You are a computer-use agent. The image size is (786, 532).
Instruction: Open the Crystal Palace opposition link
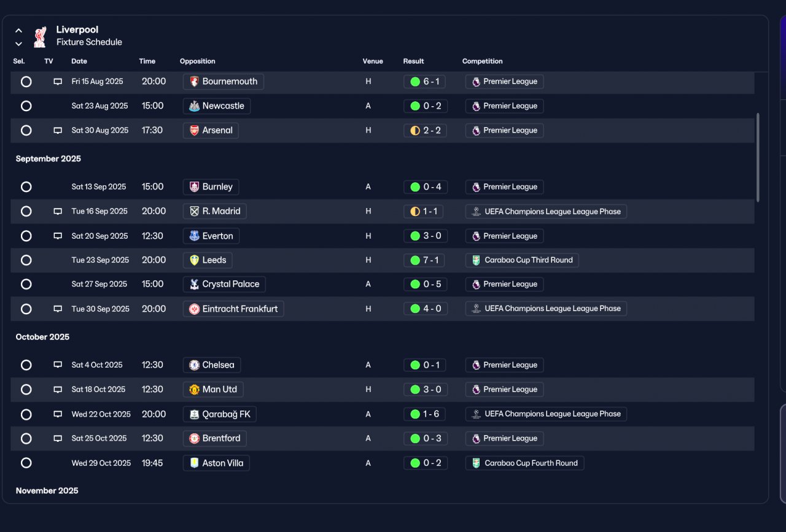point(224,284)
